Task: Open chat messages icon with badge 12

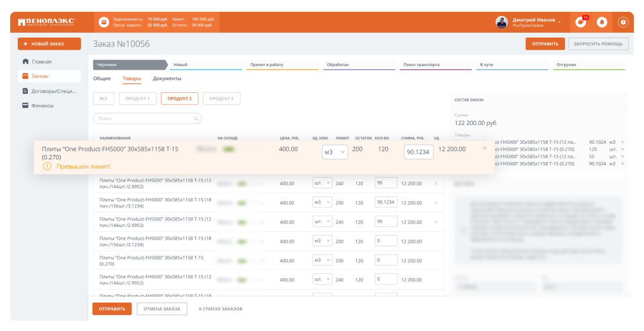Action: [x=581, y=22]
